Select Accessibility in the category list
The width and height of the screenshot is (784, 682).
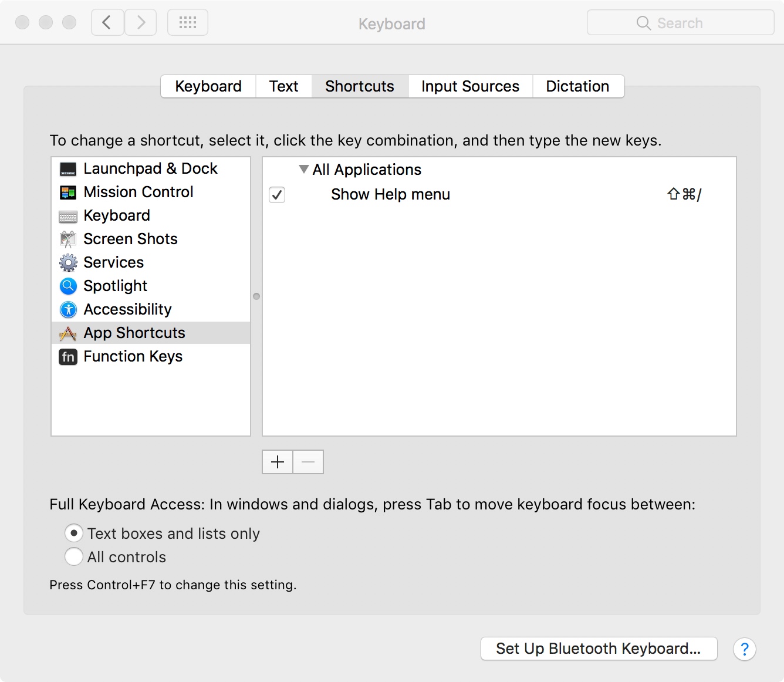[x=151, y=309]
